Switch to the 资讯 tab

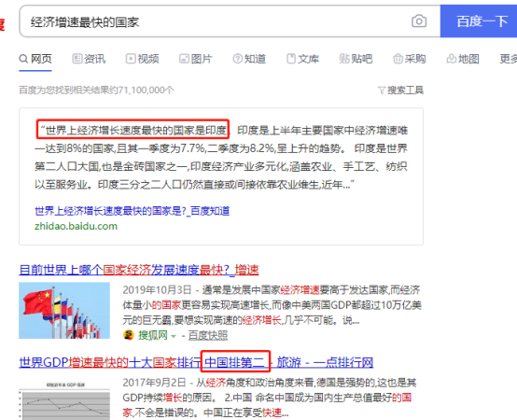[x=89, y=59]
